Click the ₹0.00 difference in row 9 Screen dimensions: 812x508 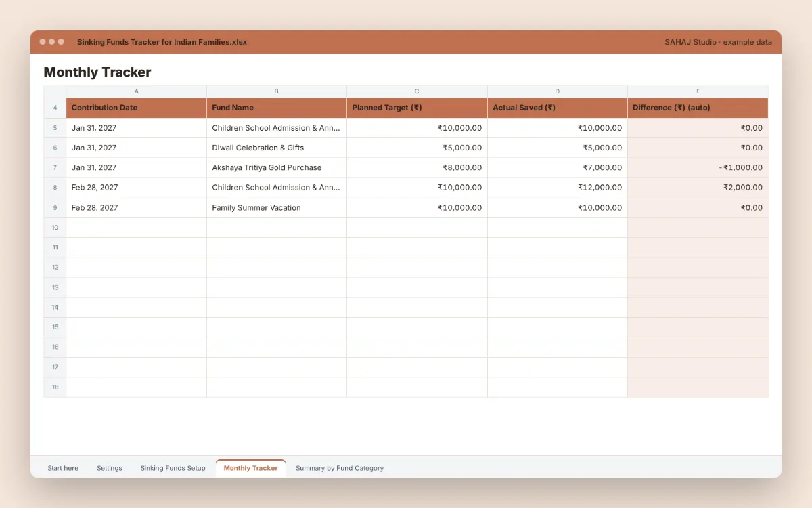pos(698,207)
